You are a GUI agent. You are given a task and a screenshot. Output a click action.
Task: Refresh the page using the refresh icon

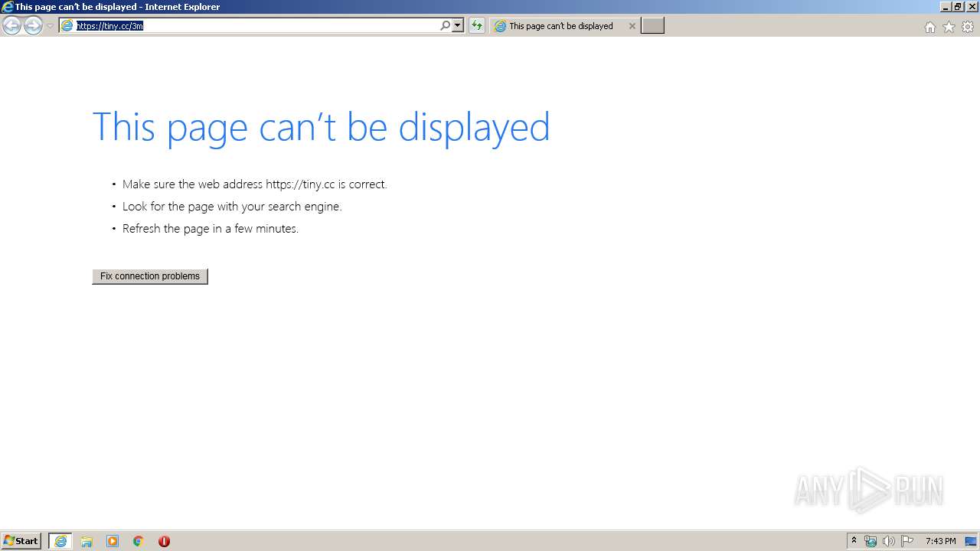click(x=477, y=26)
